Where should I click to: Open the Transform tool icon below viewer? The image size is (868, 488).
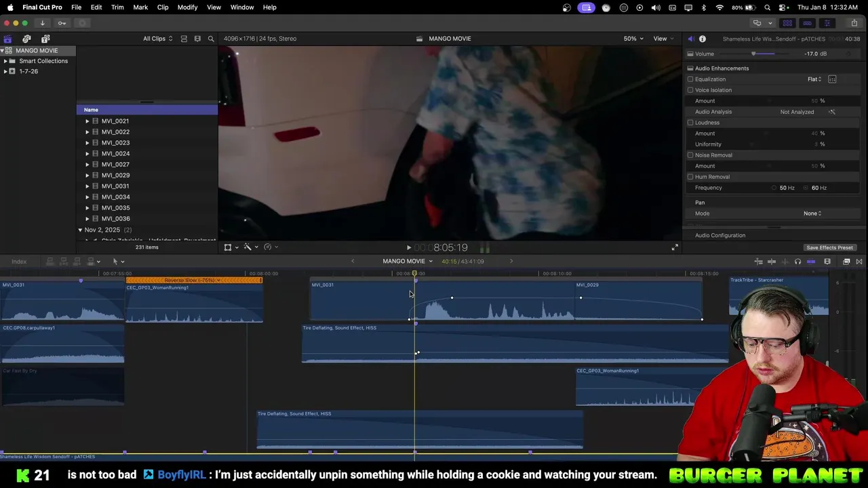point(228,247)
